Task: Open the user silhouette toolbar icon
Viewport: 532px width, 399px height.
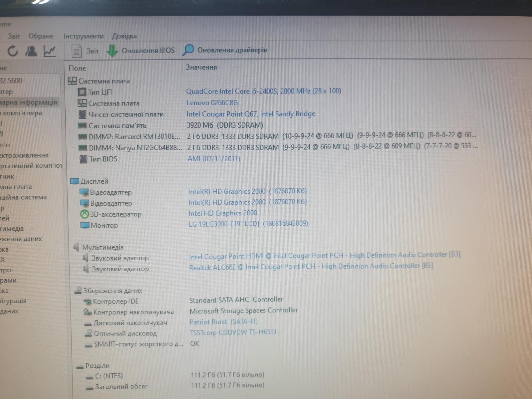Action: [31, 51]
